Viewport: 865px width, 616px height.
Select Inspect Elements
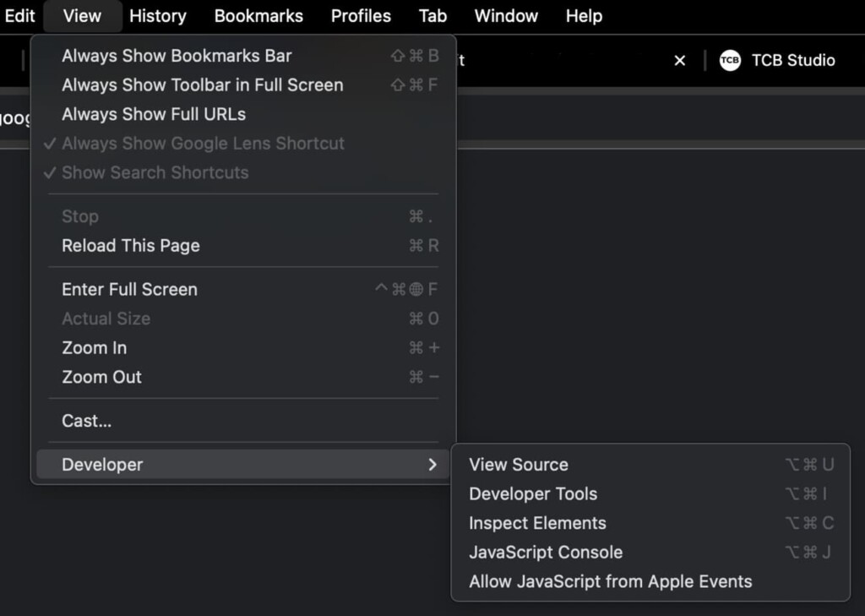537,523
